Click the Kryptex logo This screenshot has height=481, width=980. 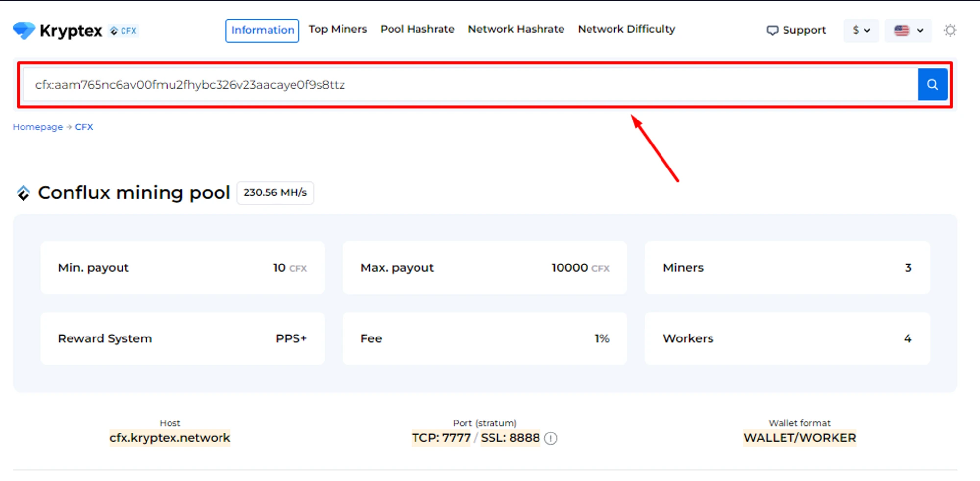[57, 30]
